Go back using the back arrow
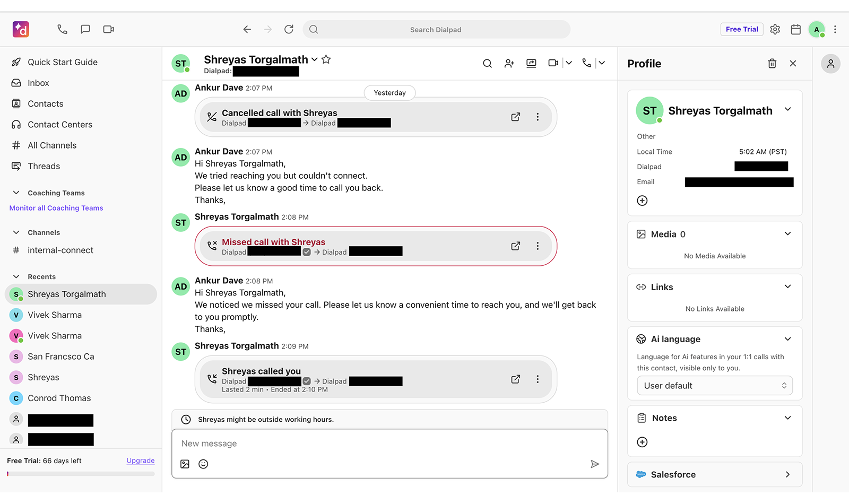The image size is (849, 504). (247, 29)
